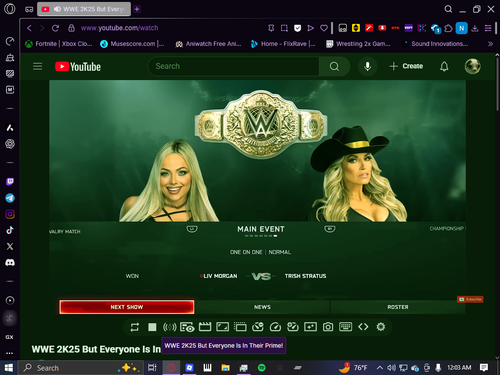Open the Musescore.com bookmark
The image size is (500, 375).
coord(132,44)
